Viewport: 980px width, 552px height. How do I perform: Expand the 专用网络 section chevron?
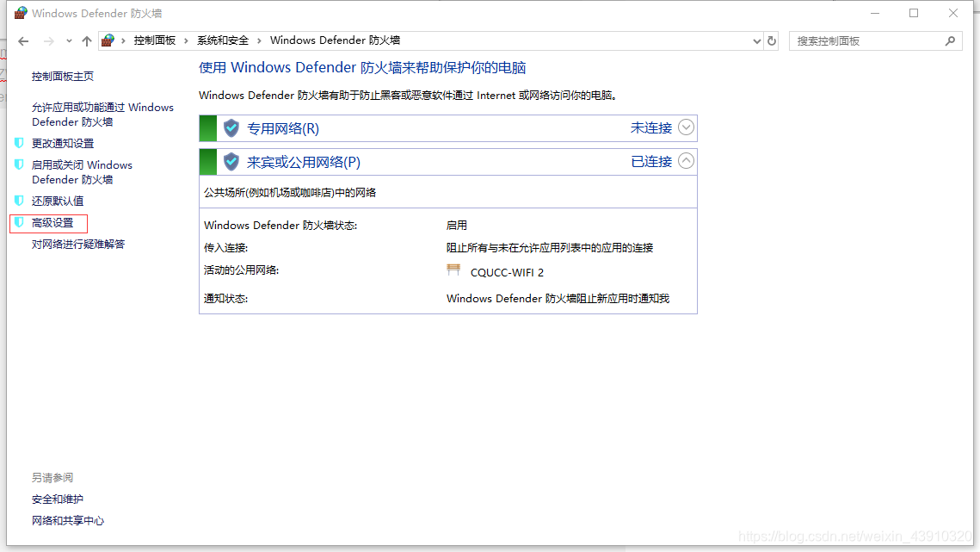click(x=686, y=127)
